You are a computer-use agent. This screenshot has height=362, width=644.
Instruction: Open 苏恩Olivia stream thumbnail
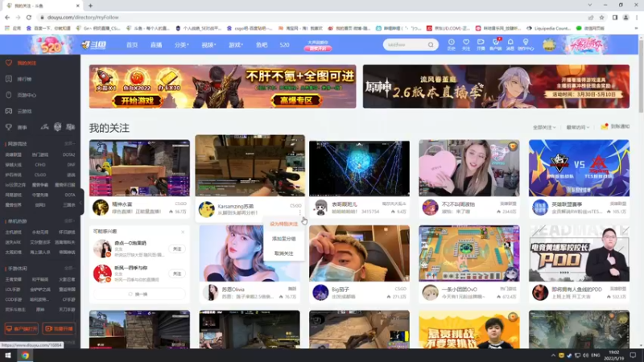250,253
